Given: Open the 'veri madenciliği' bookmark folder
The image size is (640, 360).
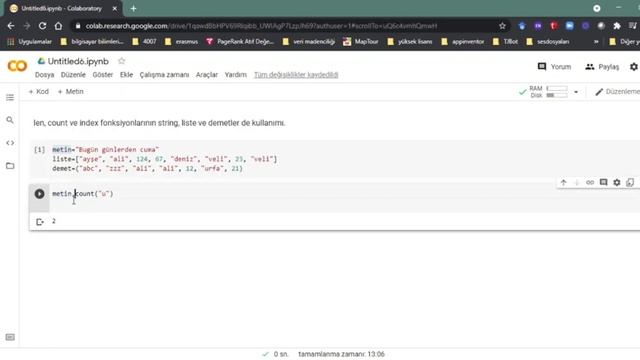Looking at the screenshot, I should point(309,42).
